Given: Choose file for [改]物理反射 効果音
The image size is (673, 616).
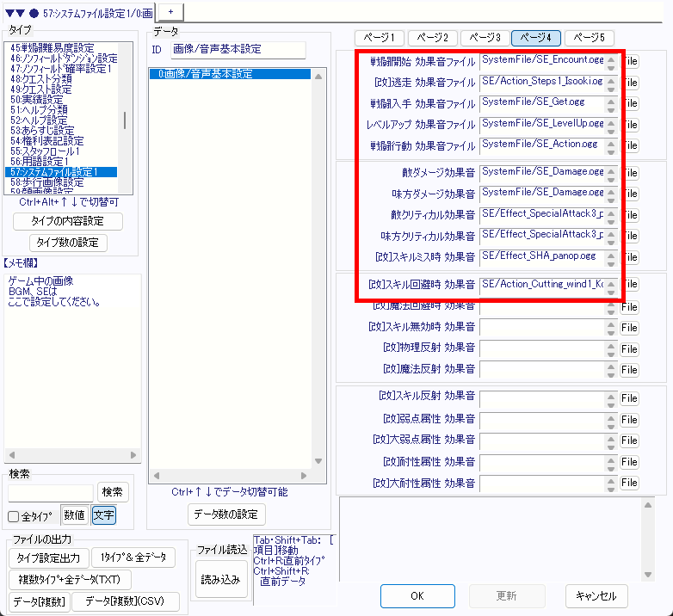Looking at the screenshot, I should coord(630,349).
